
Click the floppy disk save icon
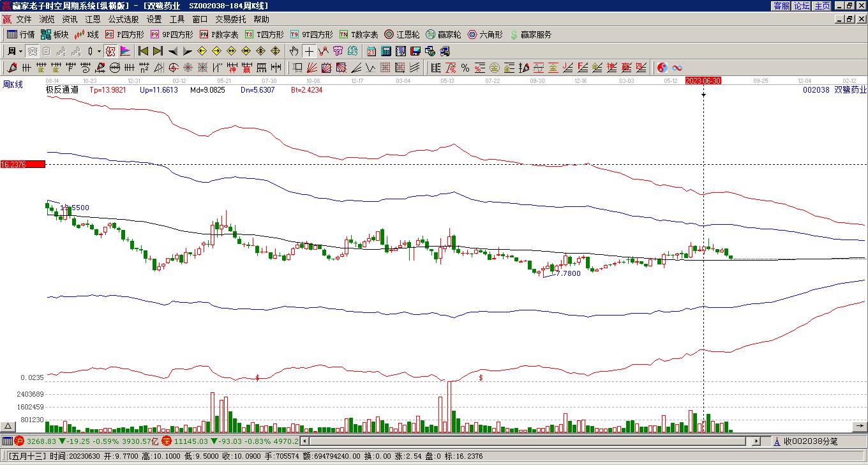[x=415, y=51]
